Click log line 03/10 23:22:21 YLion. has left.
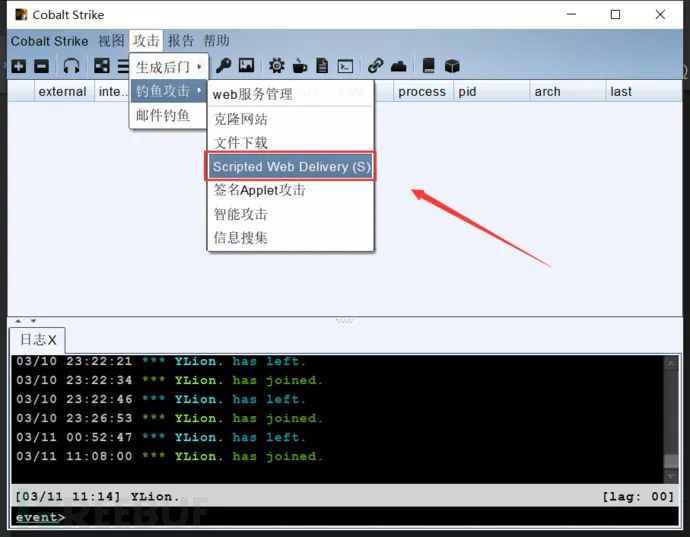This screenshot has height=537, width=690. tap(161, 361)
